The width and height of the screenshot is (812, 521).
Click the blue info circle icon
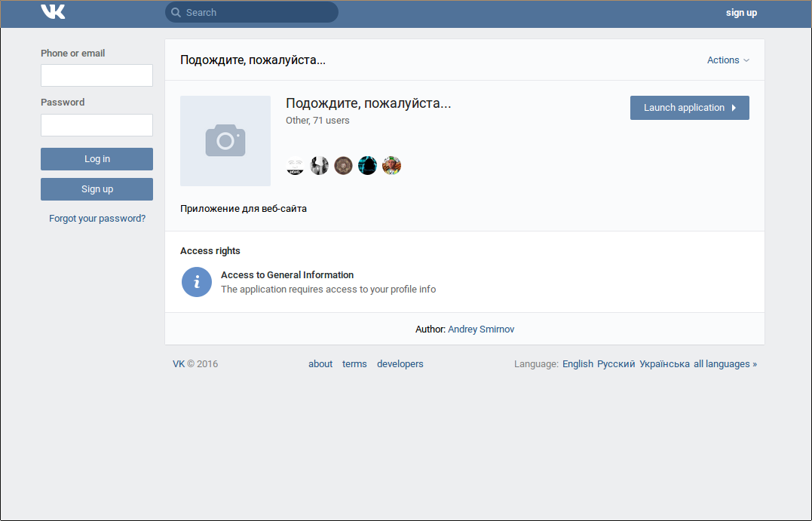tap(197, 282)
